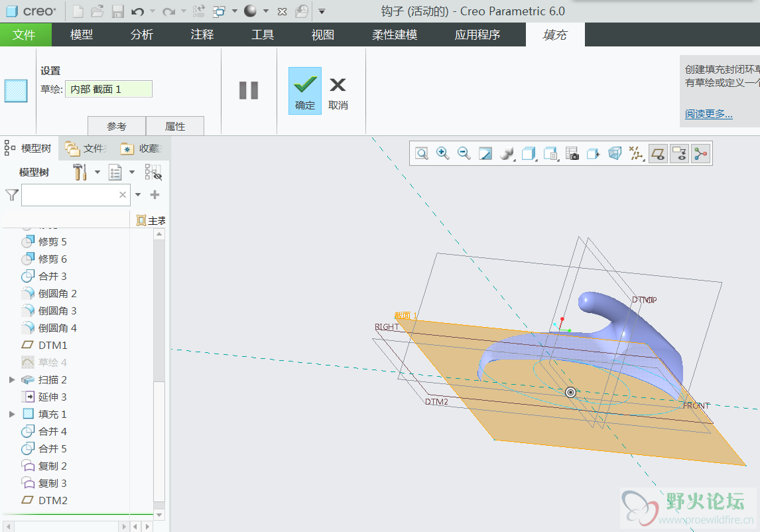This screenshot has width=760, height=532.
Task: Click model tree scroll up arrow
Action: tap(159, 234)
